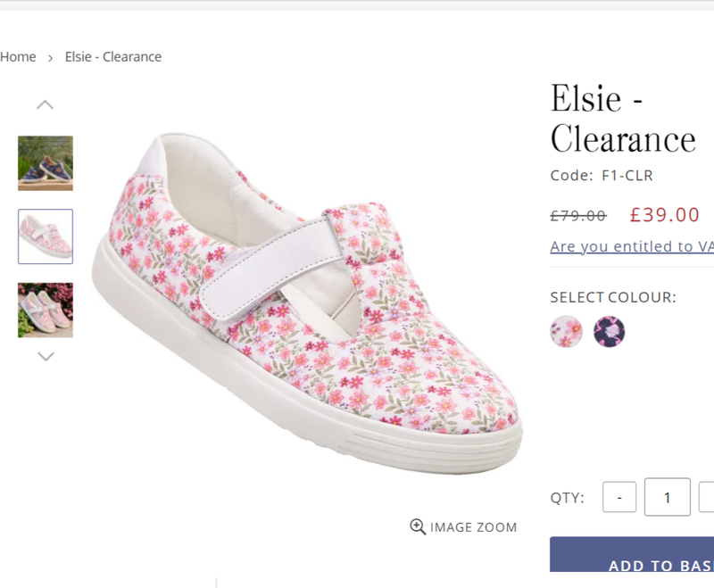Click the quantity input field

tap(667, 497)
